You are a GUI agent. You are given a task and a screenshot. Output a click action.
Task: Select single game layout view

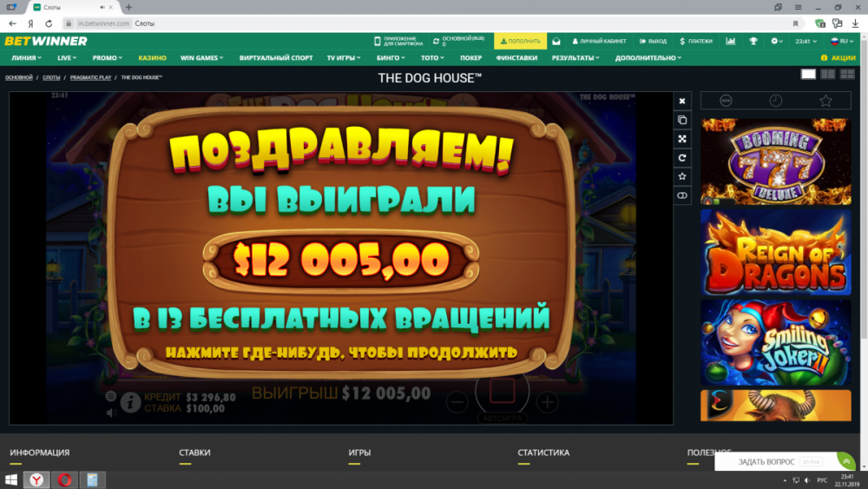pyautogui.click(x=808, y=74)
